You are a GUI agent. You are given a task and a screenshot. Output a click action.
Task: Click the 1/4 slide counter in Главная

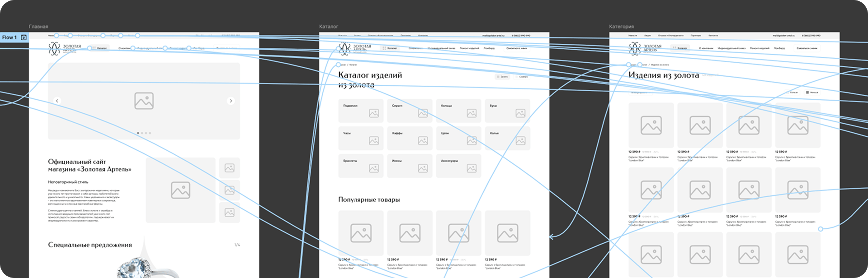pos(237,245)
